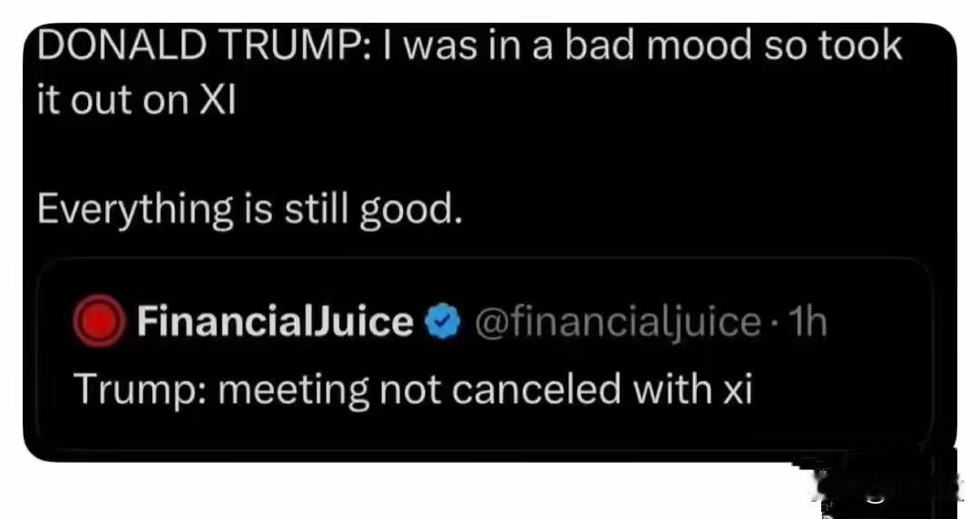Screen dimensions: 980x519
Task: Click the word 'bad' in main post
Action: click(596, 46)
